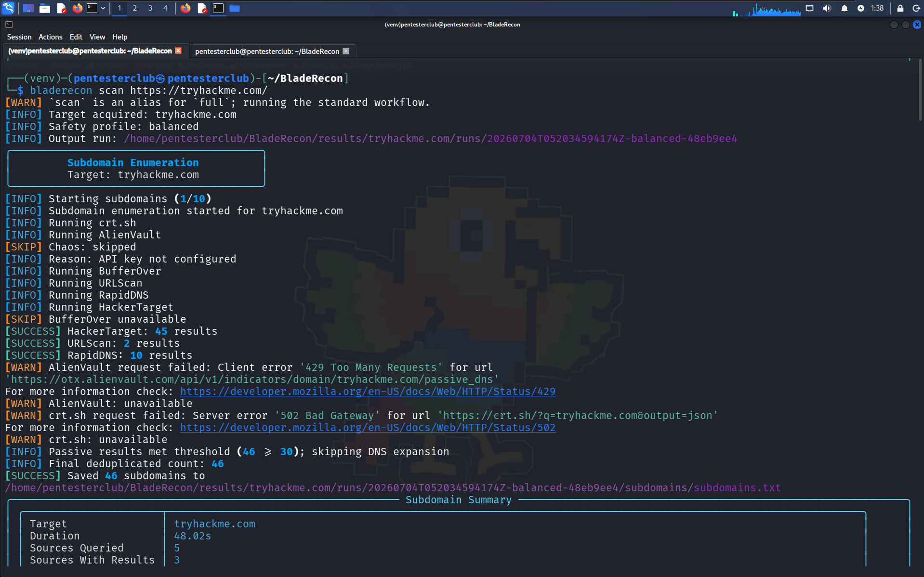Click the 'Final deduplicated count: 46' line
The width and height of the screenshot is (924, 577).
coord(115,464)
